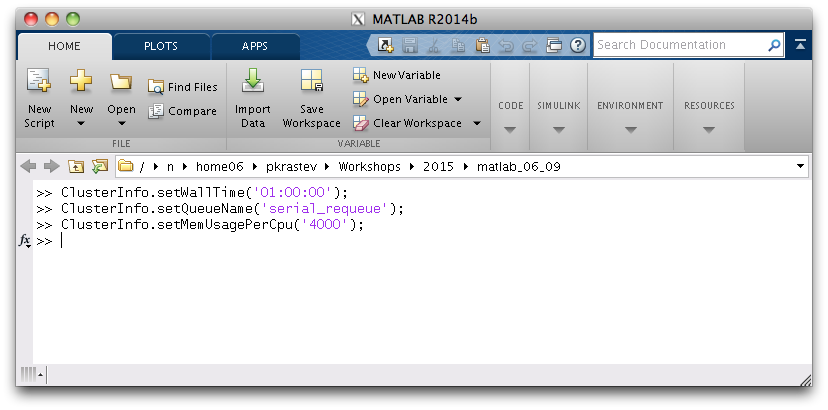Click the Browse for folder icon
Viewport: 828px width, 410px height.
[x=99, y=166]
